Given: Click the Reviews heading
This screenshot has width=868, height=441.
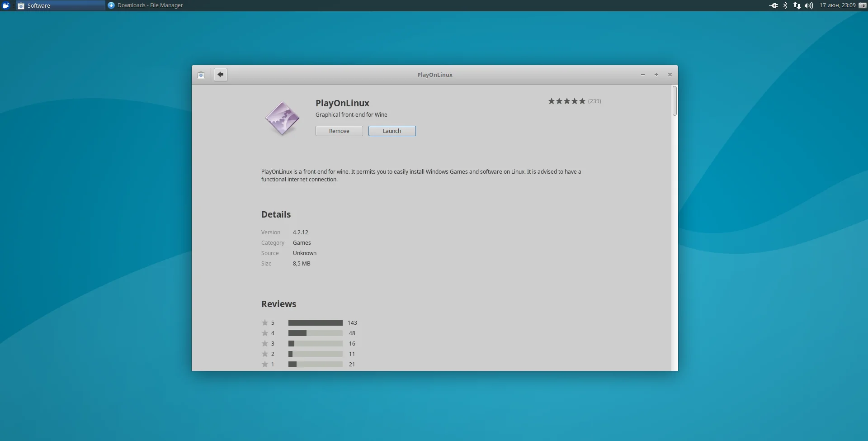Looking at the screenshot, I should [x=279, y=304].
